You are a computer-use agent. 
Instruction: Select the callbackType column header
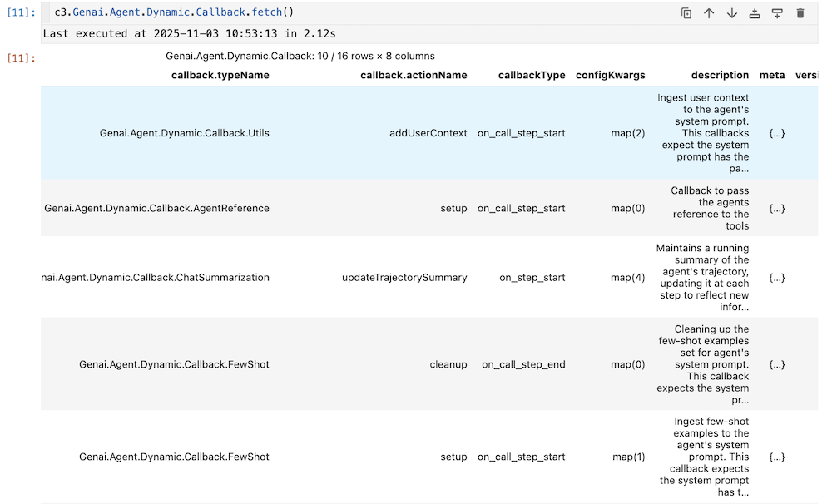pos(531,75)
